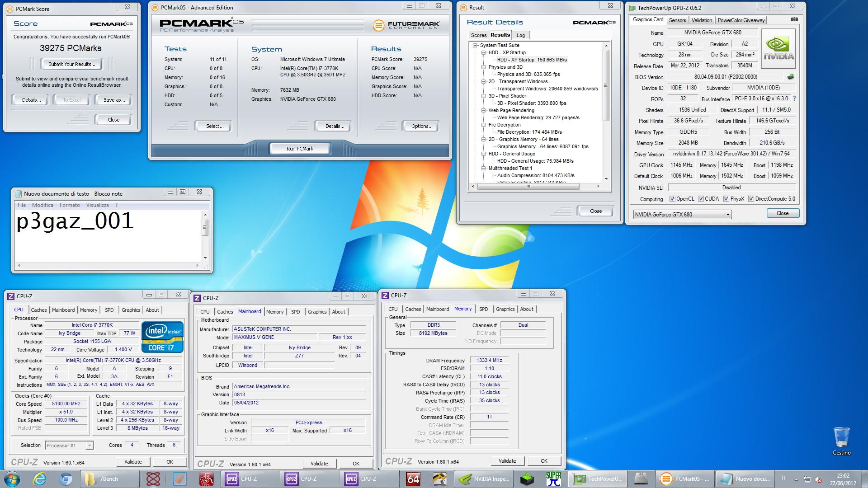Toggle the DirectCompute 5.0 checkbox
Image resolution: width=868 pixels, height=488 pixels.
coord(751,199)
